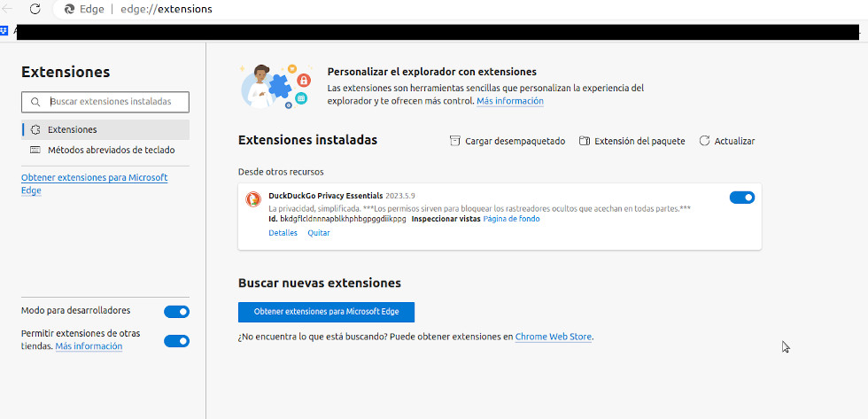Image resolution: width=868 pixels, height=419 pixels.
Task: Click the magnifier icon in search box
Action: pyautogui.click(x=35, y=102)
